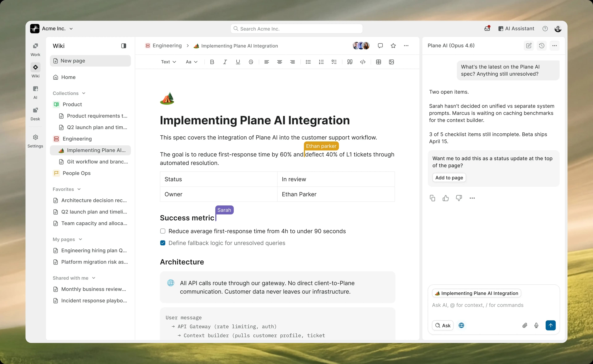The image size is (593, 364).
Task: Click the Search Acme Inc. field
Action: (x=296, y=29)
